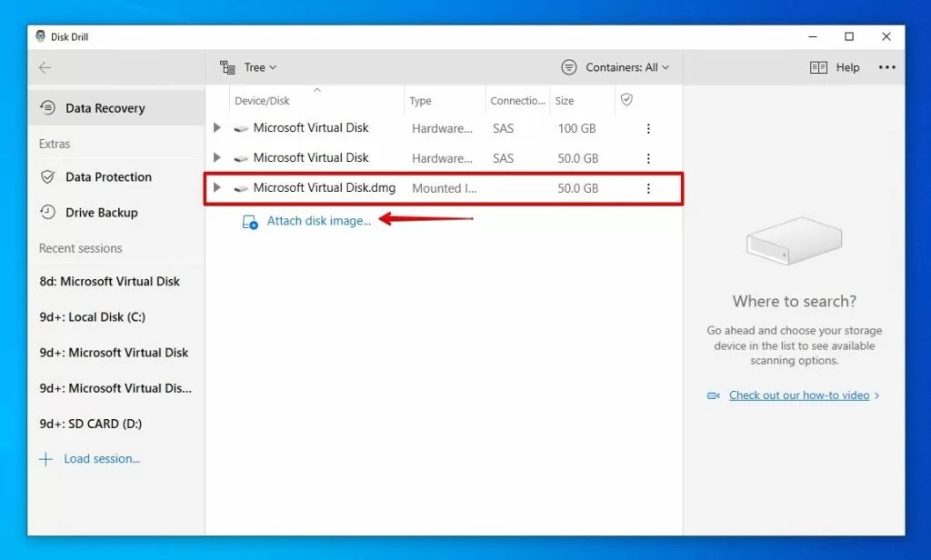Minimize the Disk Drill window
Viewport: 931px width, 560px height.
[813, 37]
